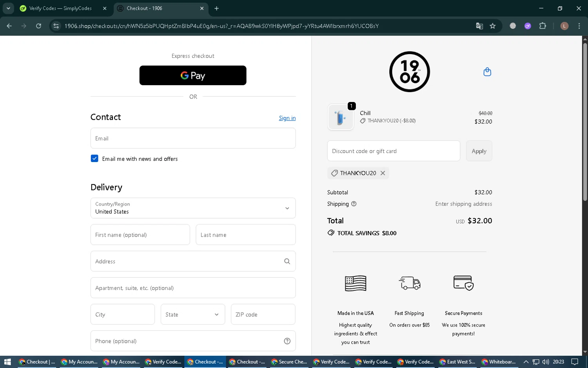Viewport: 588px width, 368px height.
Task: Show hidden system tray icons
Action: point(526,362)
